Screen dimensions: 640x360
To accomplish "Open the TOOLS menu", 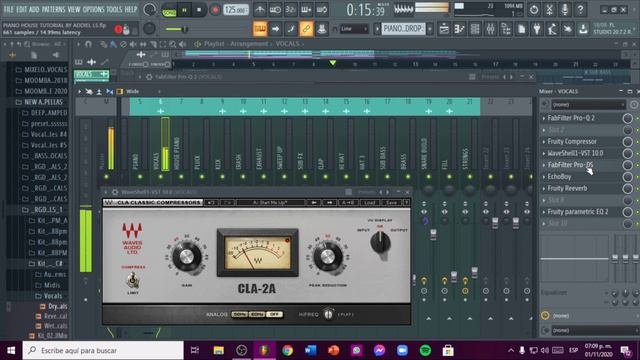I will click(x=114, y=9).
